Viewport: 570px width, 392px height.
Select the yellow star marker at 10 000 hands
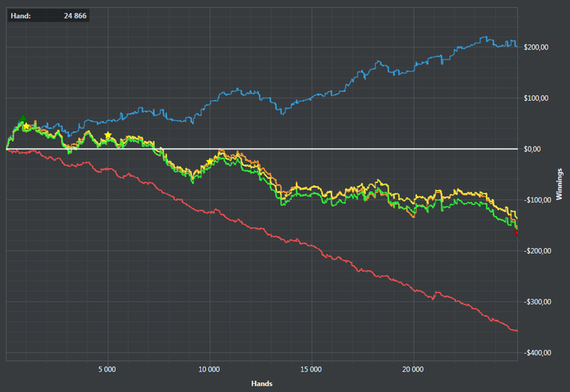(x=210, y=162)
